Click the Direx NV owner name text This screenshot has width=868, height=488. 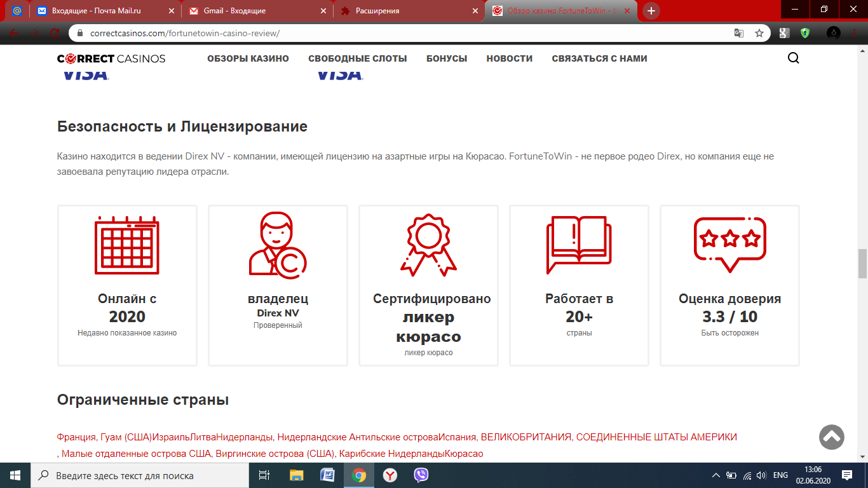278,313
